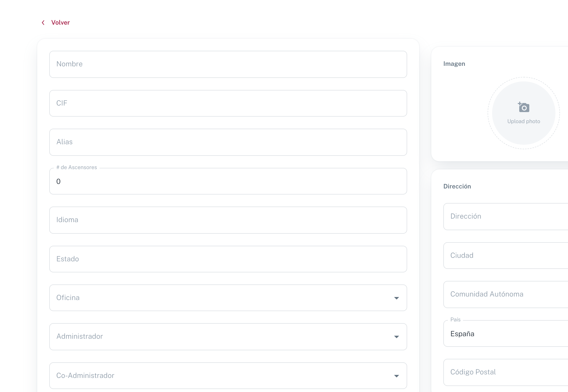Click the camera icon for photo upload
This screenshot has height=392, width=568.
click(524, 107)
